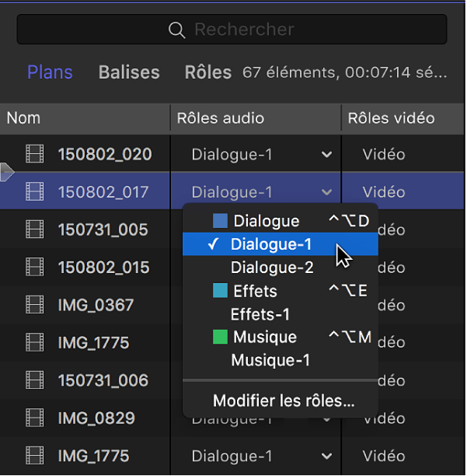Open audio role dropdown for 150802_020
This screenshot has height=476, width=467.
coord(326,155)
